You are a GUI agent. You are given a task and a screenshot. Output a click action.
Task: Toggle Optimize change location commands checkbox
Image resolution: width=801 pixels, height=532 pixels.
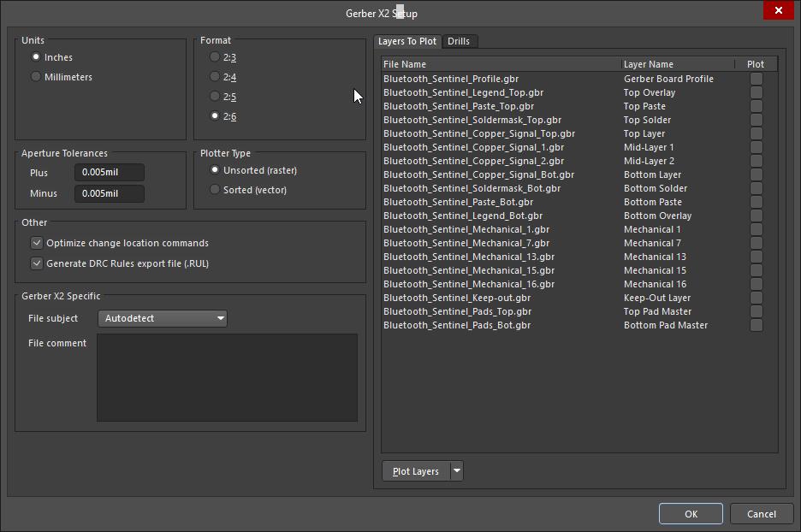pos(36,243)
